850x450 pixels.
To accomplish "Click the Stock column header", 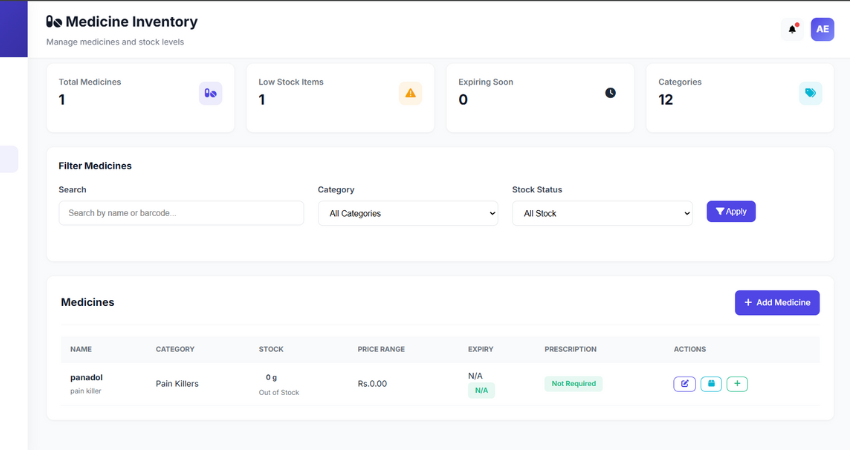I will (271, 349).
